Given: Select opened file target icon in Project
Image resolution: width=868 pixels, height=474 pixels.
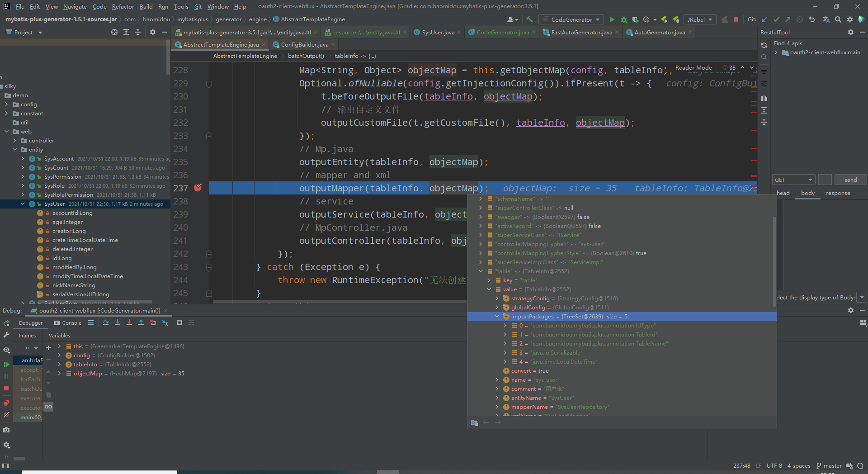Looking at the screenshot, I should (114, 32).
